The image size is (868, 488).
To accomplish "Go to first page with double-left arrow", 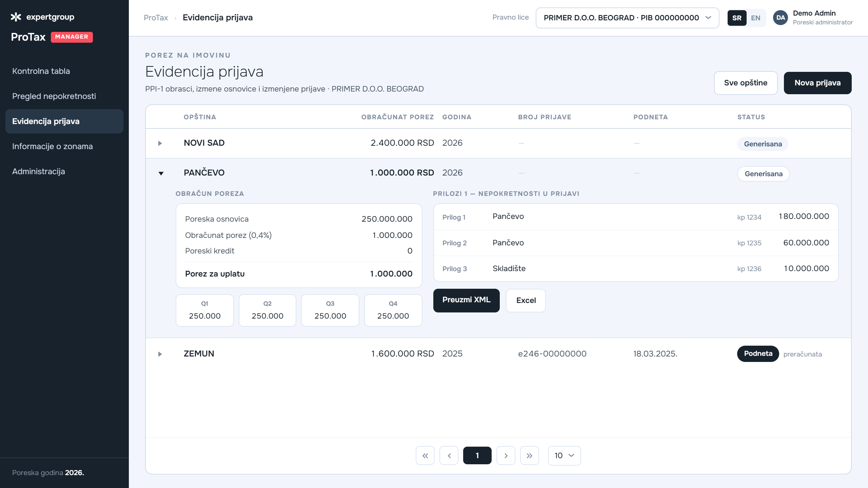I will (425, 456).
